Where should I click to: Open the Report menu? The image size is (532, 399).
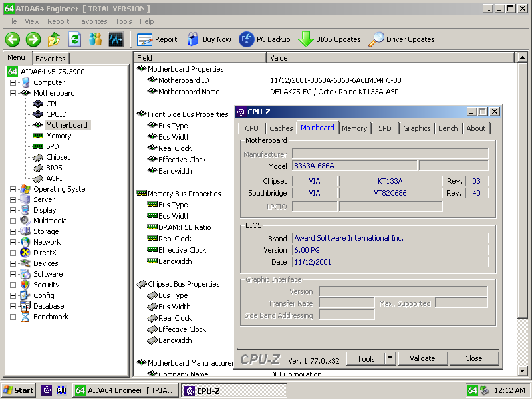point(58,21)
